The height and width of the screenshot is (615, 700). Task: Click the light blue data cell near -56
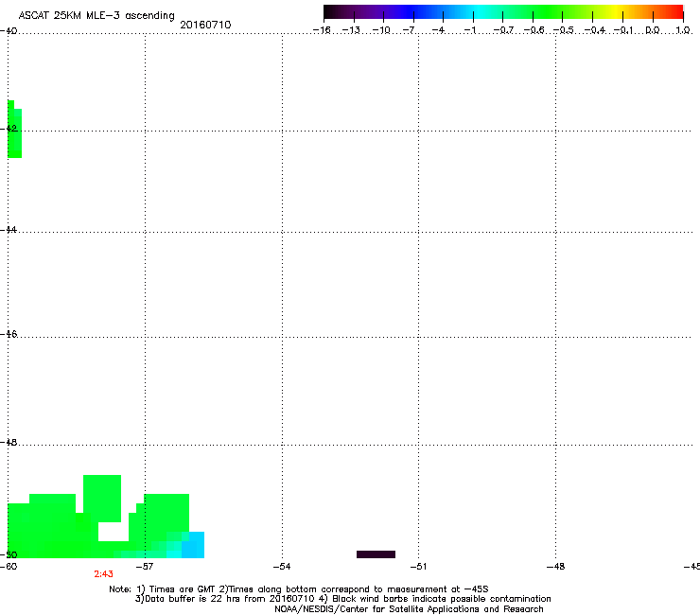tap(193, 545)
